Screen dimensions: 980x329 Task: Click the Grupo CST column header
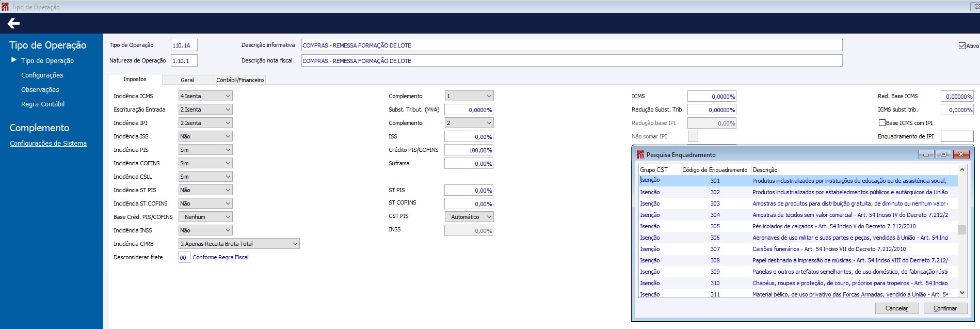(660, 170)
